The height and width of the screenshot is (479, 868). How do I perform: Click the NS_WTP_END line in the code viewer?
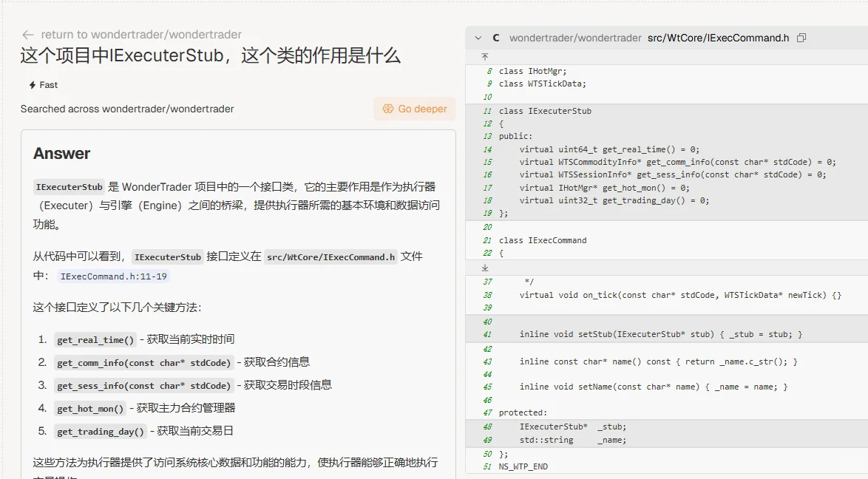(x=521, y=466)
